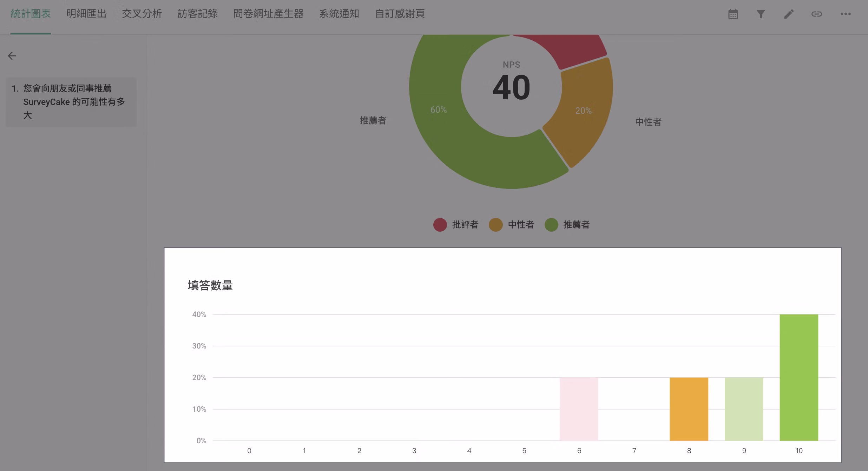Screen dimensions: 868x471
Task: Click the 推薦者 label left of the donut
Action: (x=373, y=121)
